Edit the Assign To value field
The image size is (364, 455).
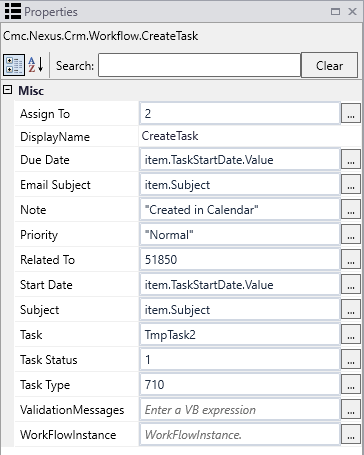coord(240,114)
